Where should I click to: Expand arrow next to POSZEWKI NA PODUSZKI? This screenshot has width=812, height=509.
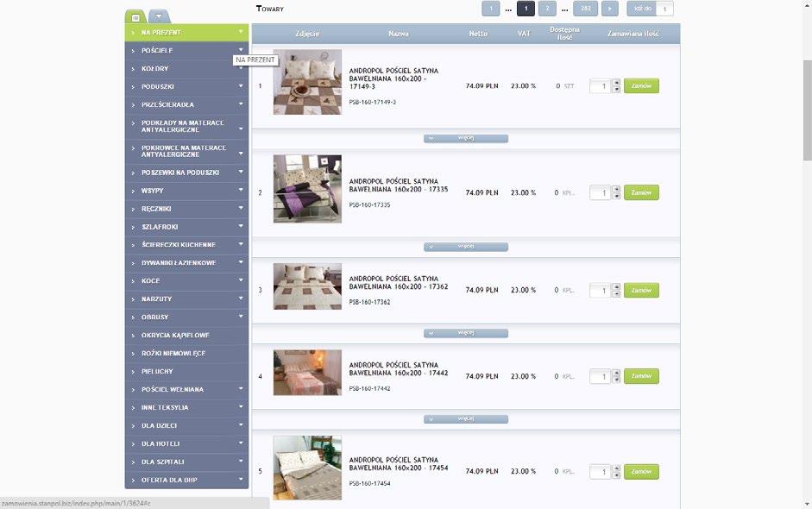[241, 172]
